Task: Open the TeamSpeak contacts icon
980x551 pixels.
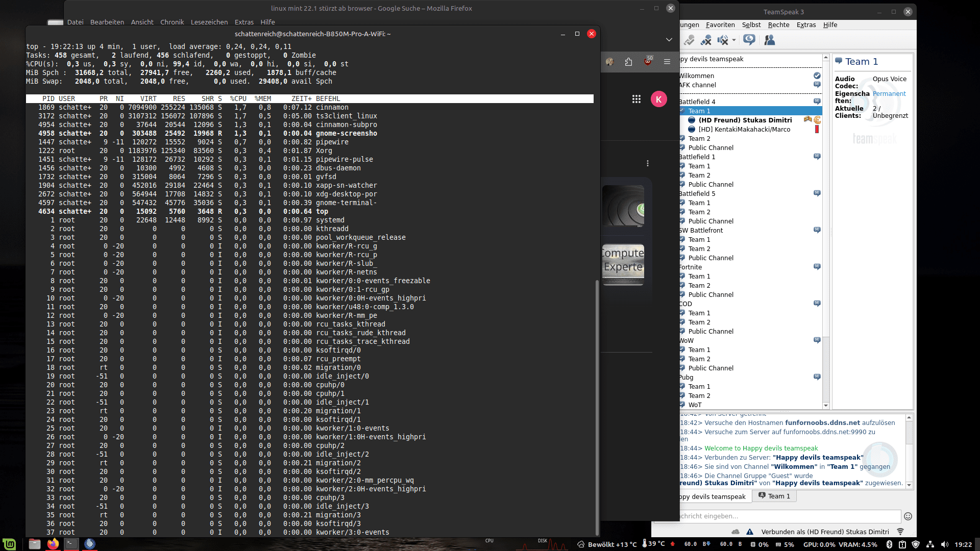Action: (770, 40)
